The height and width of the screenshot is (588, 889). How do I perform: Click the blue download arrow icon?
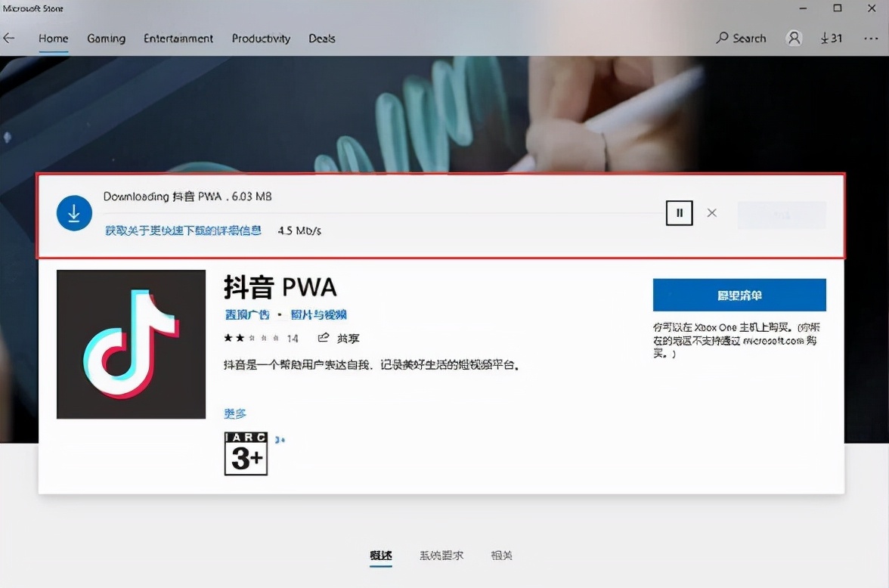click(74, 213)
